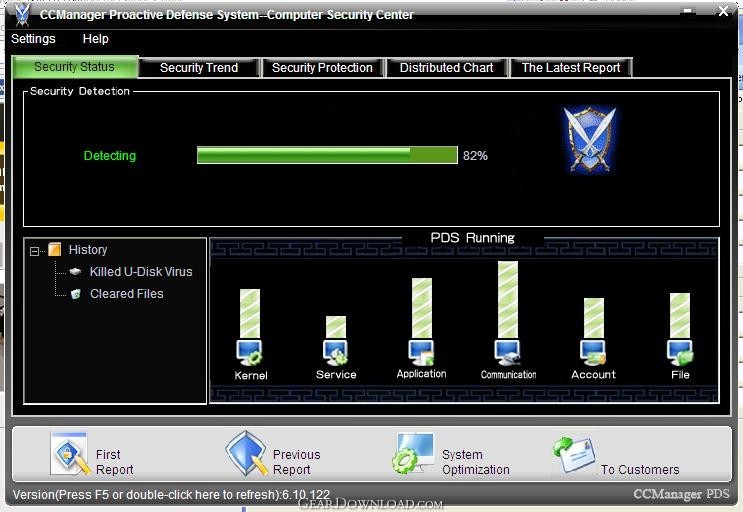This screenshot has height=512, width=743.
Task: Click the System Optimization gear monitor icon
Action: [x=413, y=454]
